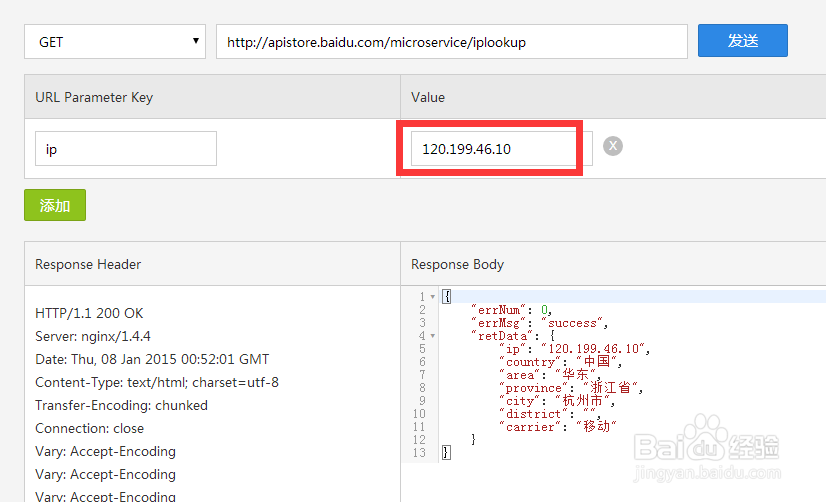Click the URL Parameter Key column header
Image resolution: width=826 pixels, height=502 pixels.
tap(94, 97)
